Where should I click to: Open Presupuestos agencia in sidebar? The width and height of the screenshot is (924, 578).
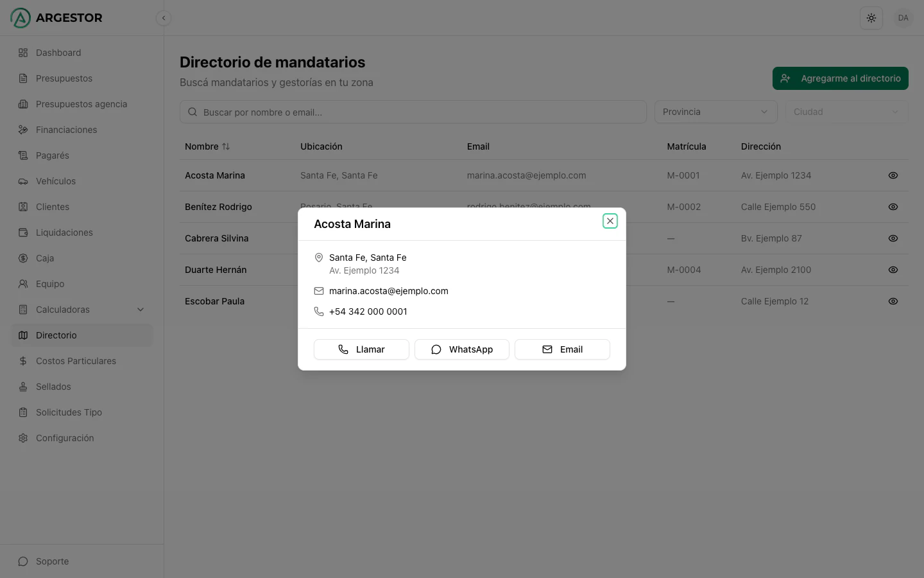pos(82,104)
